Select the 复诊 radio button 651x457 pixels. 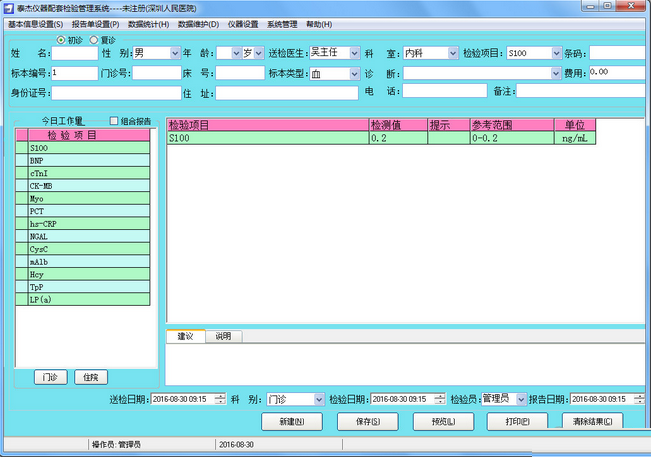tap(95, 40)
